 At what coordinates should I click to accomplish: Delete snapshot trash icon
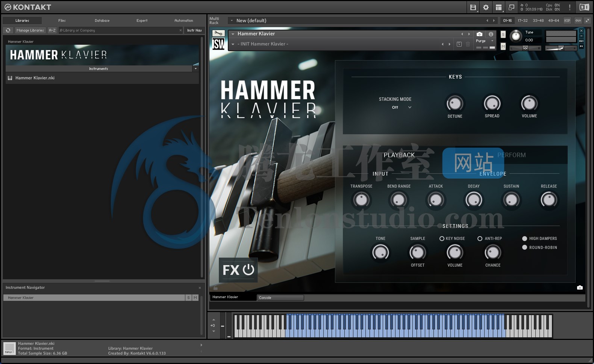click(468, 44)
